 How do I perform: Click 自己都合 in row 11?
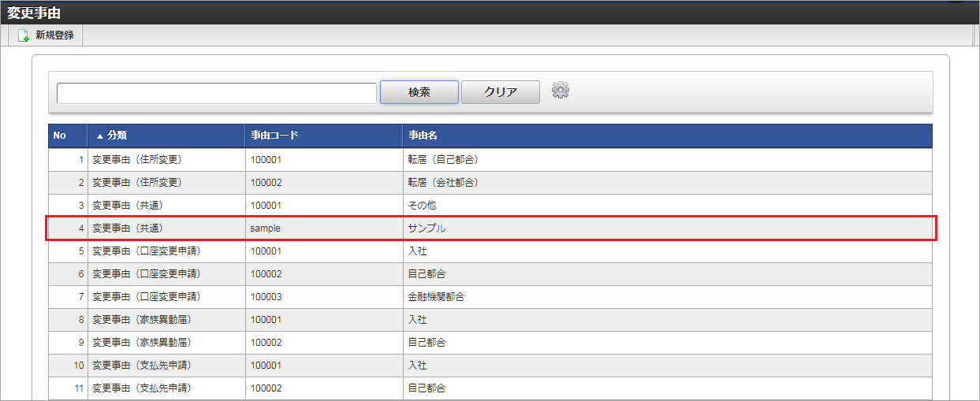pyautogui.click(x=427, y=388)
